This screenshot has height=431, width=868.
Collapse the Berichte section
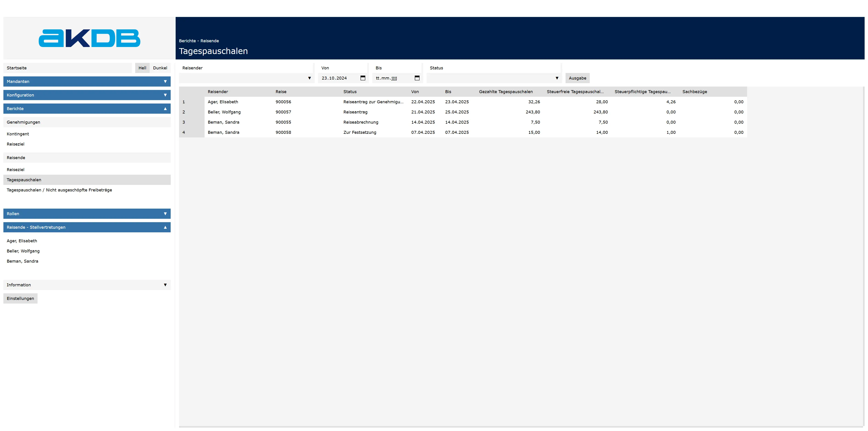tap(87, 108)
